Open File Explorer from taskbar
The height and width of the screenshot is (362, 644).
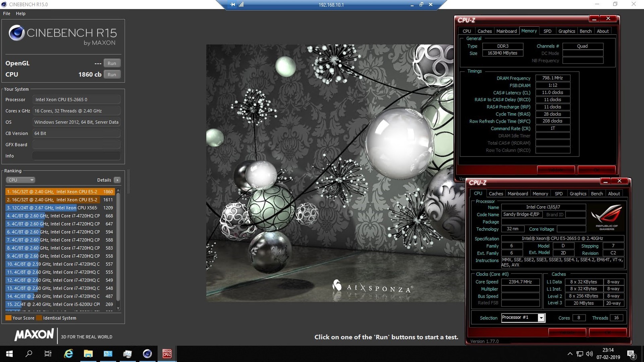click(x=88, y=354)
